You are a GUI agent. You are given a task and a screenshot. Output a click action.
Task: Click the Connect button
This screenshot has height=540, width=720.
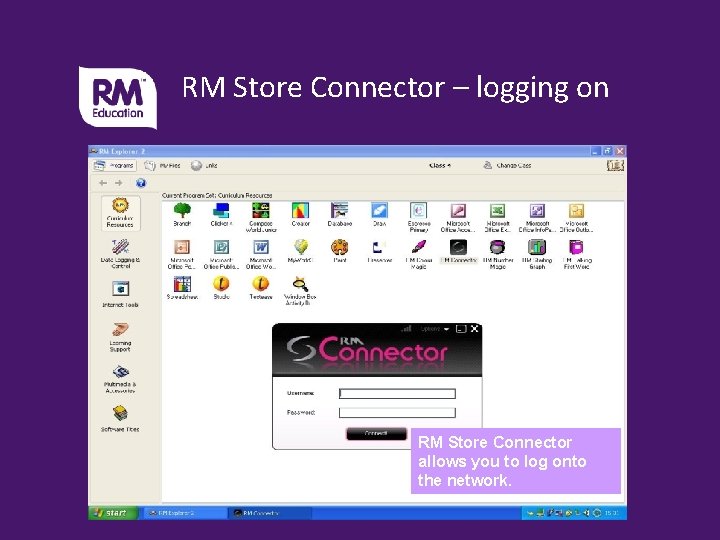pyautogui.click(x=377, y=433)
